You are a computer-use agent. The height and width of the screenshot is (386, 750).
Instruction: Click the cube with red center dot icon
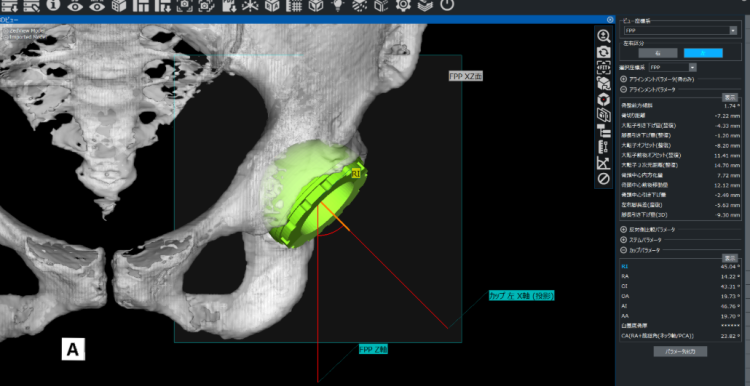point(604,99)
